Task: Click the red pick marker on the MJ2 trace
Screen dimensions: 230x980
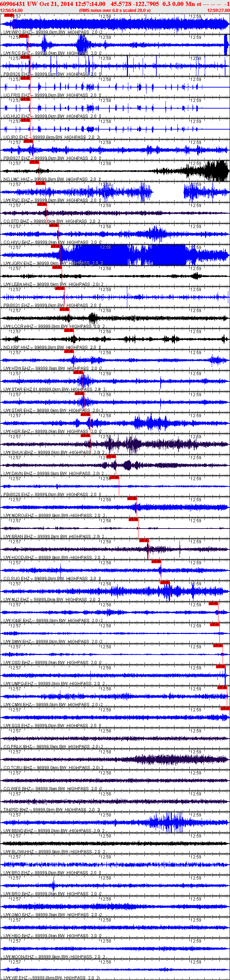Action: 165,582
